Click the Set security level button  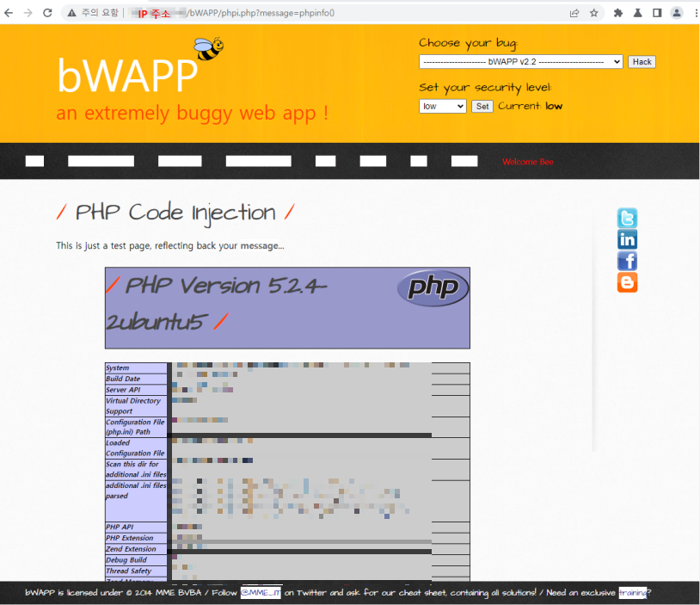click(482, 107)
